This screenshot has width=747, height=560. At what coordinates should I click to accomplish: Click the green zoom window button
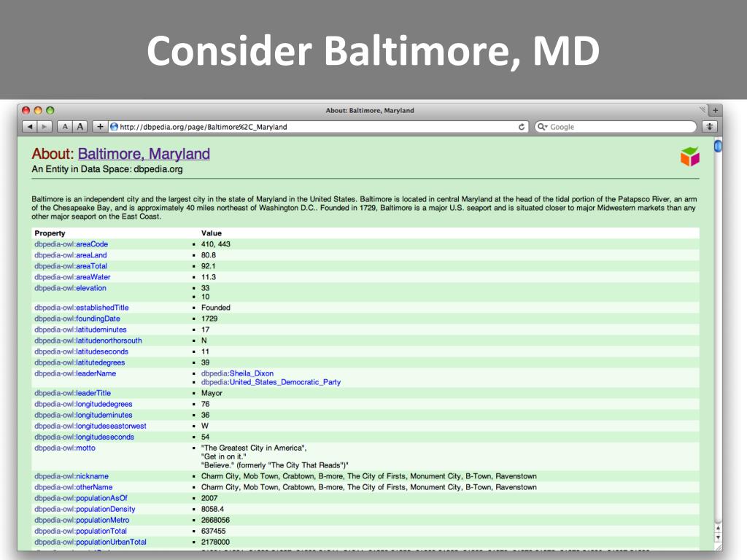tap(50, 111)
